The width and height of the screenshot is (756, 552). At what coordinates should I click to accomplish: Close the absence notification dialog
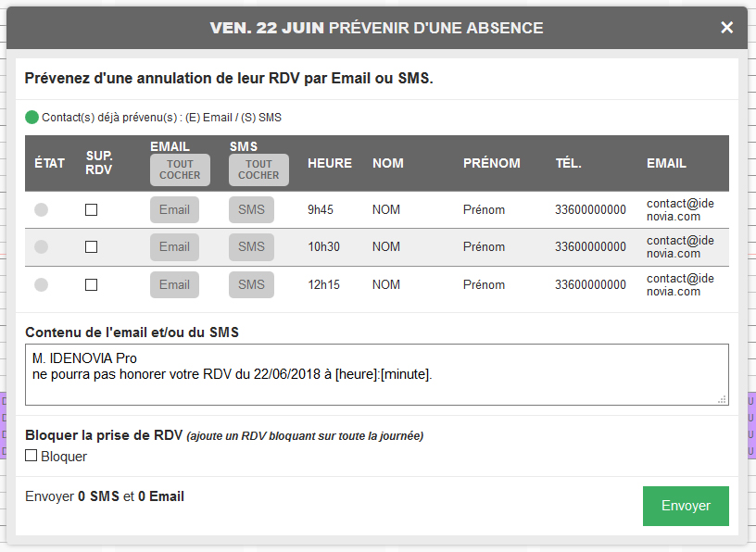(726, 28)
